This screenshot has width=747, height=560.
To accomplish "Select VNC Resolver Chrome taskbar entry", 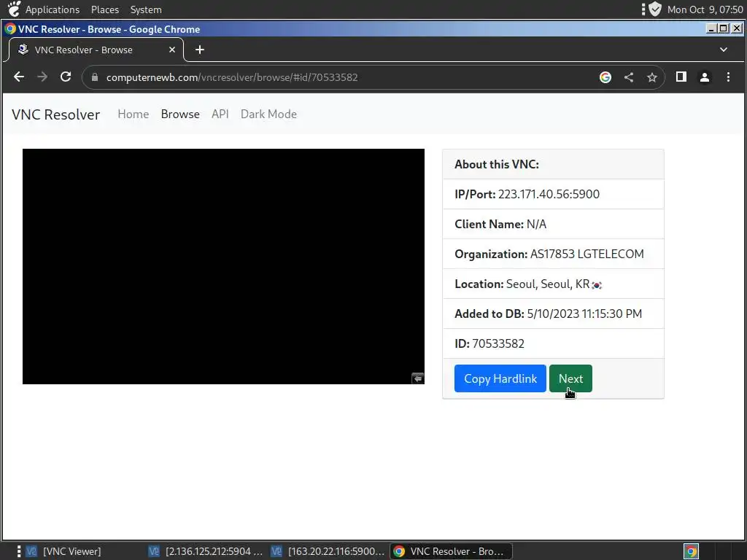I will tap(451, 551).
